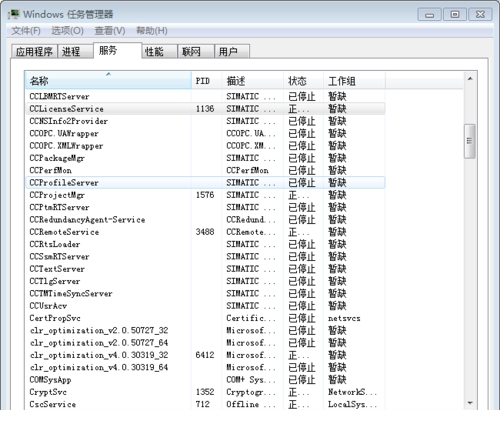Select the CCRedundancyAgent-Service row
500x426 pixels.
click(x=205, y=220)
